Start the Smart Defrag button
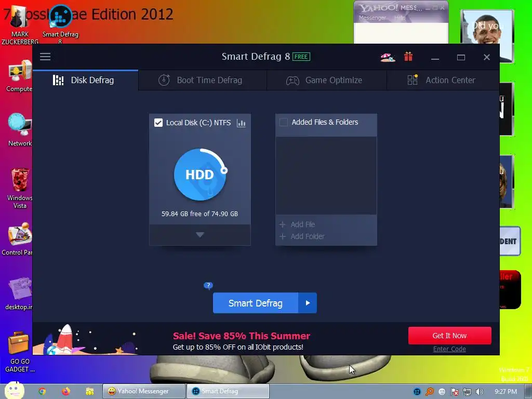 tap(256, 303)
